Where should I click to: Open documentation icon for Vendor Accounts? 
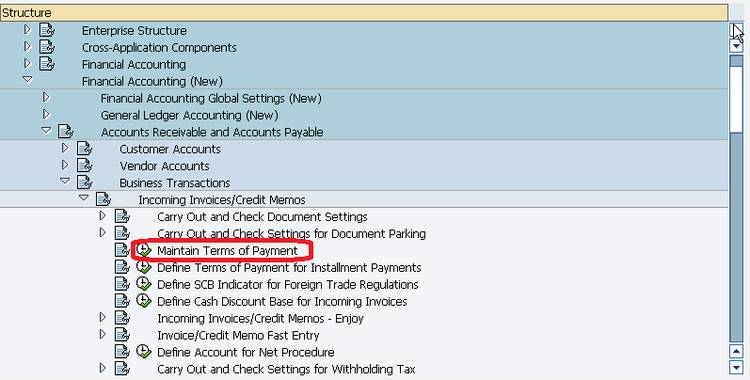(x=85, y=166)
